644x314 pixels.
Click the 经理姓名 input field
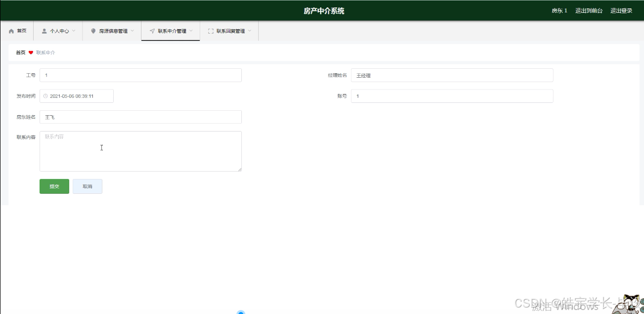click(x=452, y=75)
